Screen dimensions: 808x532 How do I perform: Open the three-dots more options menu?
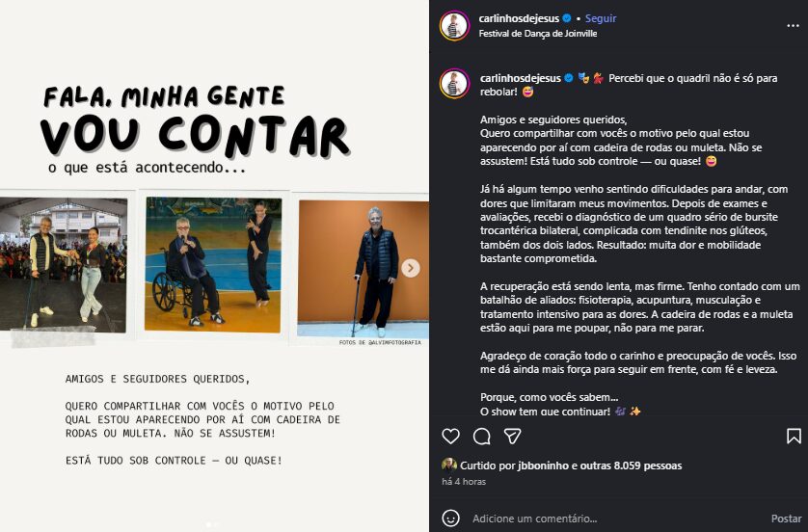(793, 26)
